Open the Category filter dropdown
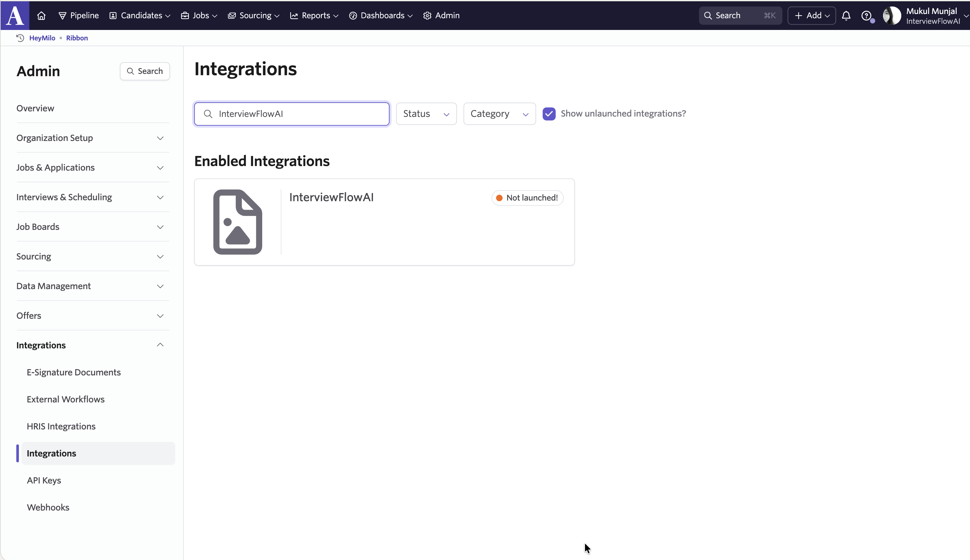Image resolution: width=970 pixels, height=560 pixels. point(499,114)
